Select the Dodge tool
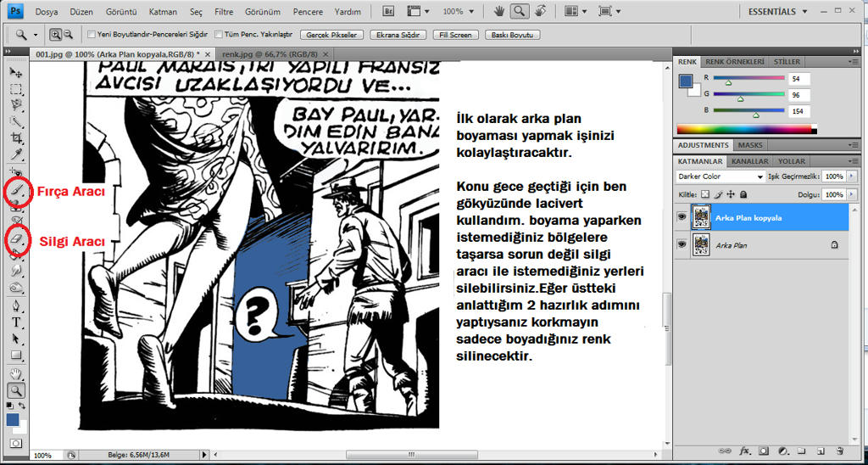The height and width of the screenshot is (465, 868). (17, 287)
